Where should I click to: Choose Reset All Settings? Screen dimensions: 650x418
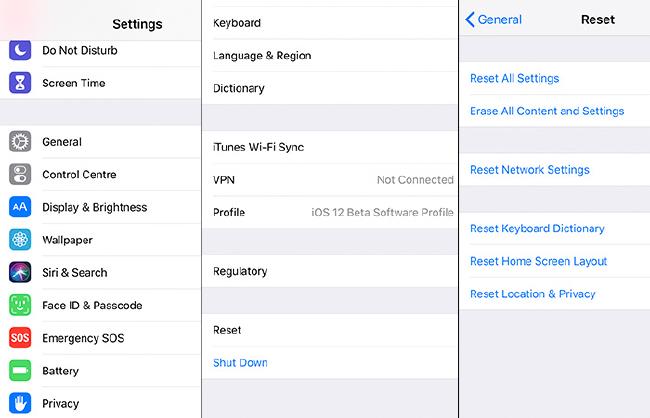pos(515,78)
